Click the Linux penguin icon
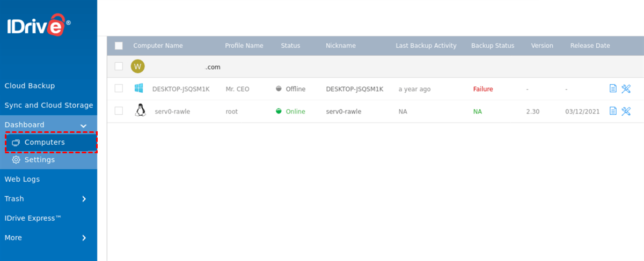The height and width of the screenshot is (261, 644). [x=140, y=111]
